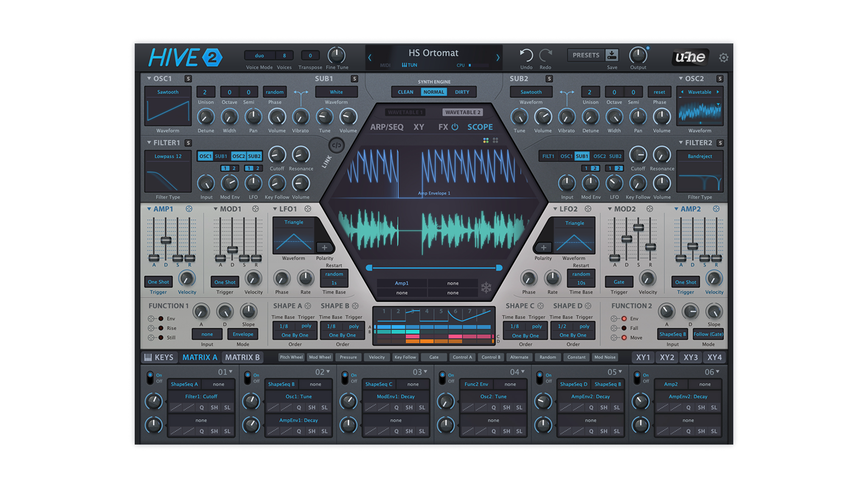Click the Redo arrow icon

tap(546, 56)
